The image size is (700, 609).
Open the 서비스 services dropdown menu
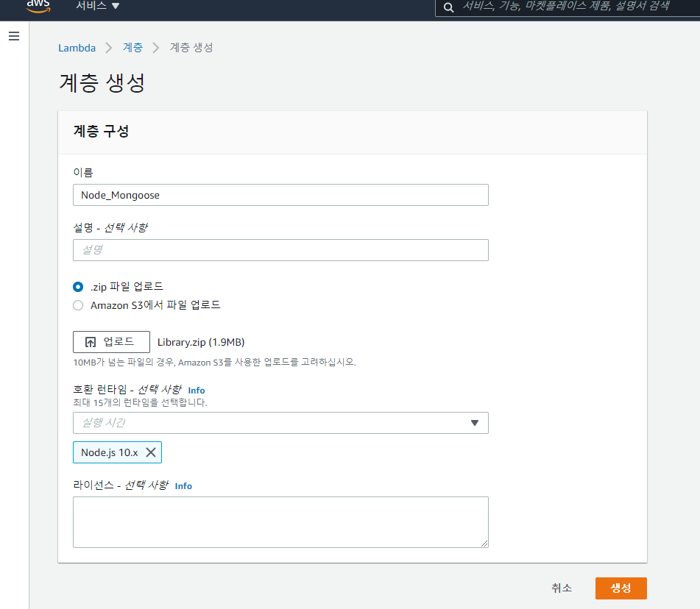pos(97,6)
